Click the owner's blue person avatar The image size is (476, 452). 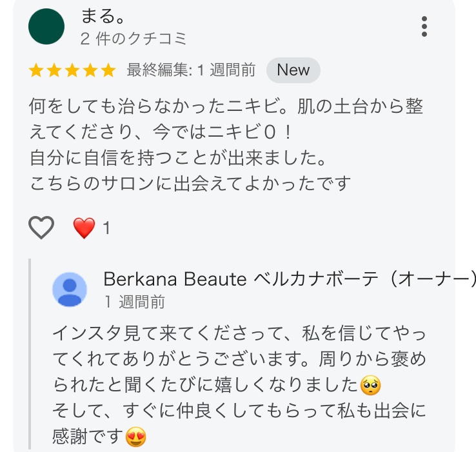click(x=70, y=290)
